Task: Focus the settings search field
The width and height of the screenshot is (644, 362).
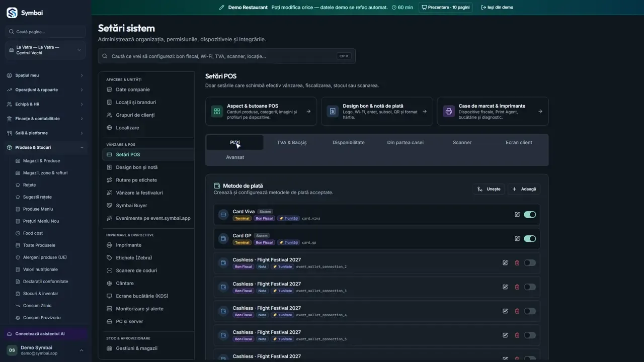Action: (x=226, y=56)
